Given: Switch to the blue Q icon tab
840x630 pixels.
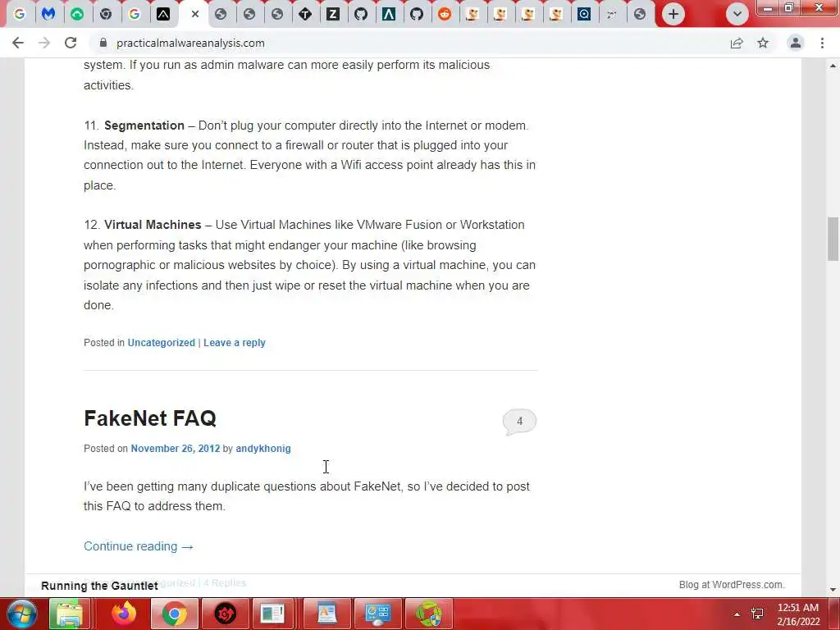Looking at the screenshot, I should (584, 14).
